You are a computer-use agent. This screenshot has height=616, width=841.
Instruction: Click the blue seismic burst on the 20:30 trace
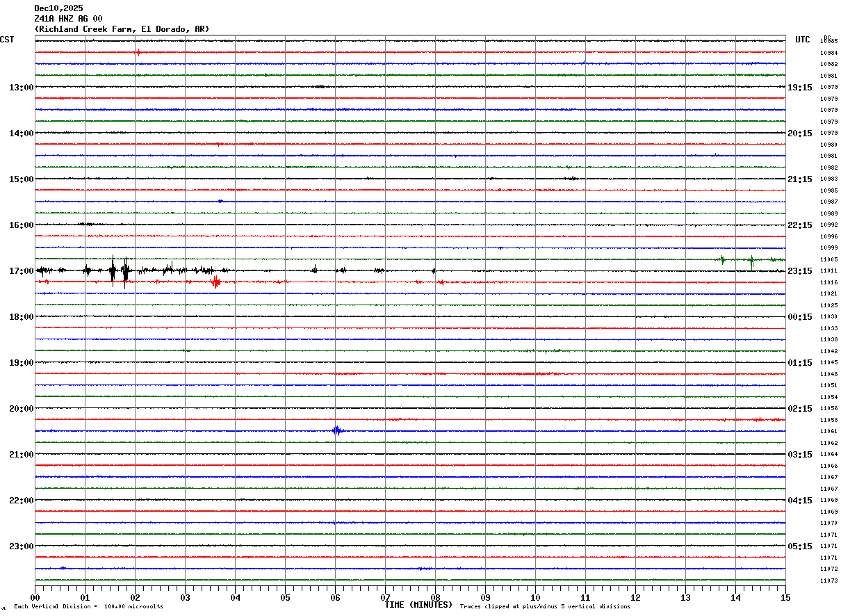pyautogui.click(x=336, y=431)
